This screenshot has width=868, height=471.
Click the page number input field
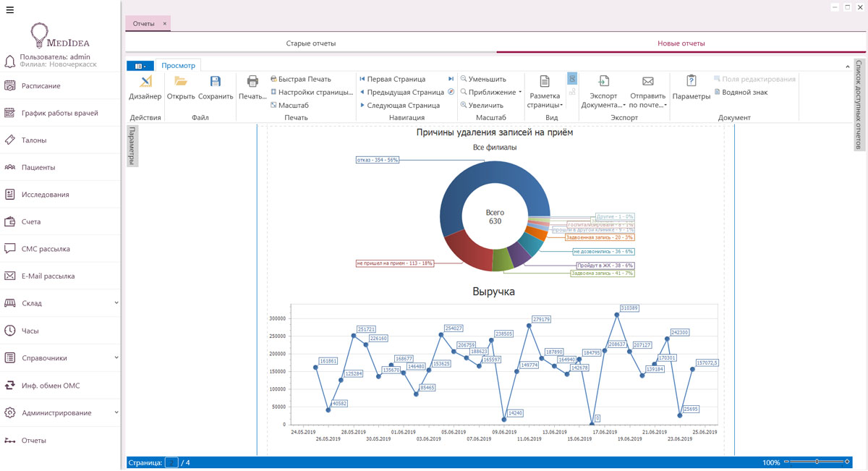click(171, 462)
